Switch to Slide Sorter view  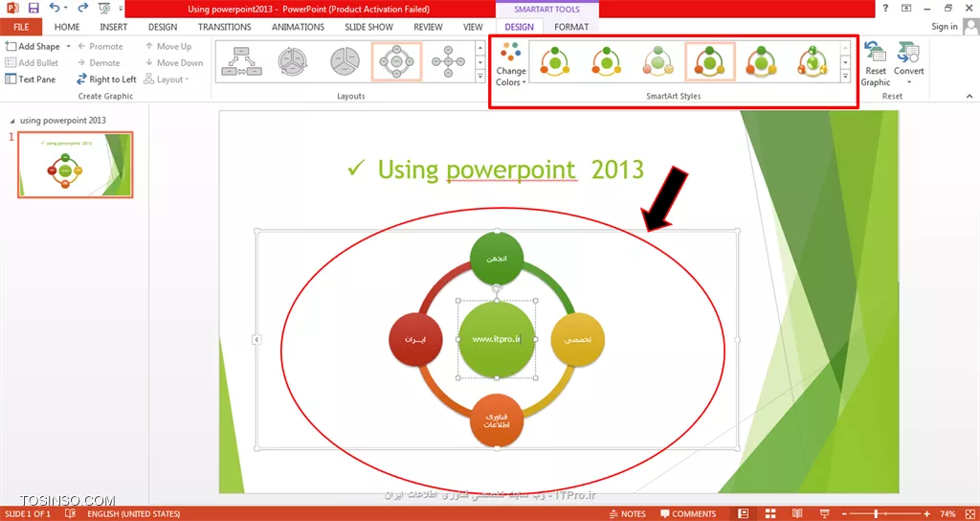pyautogui.click(x=770, y=514)
